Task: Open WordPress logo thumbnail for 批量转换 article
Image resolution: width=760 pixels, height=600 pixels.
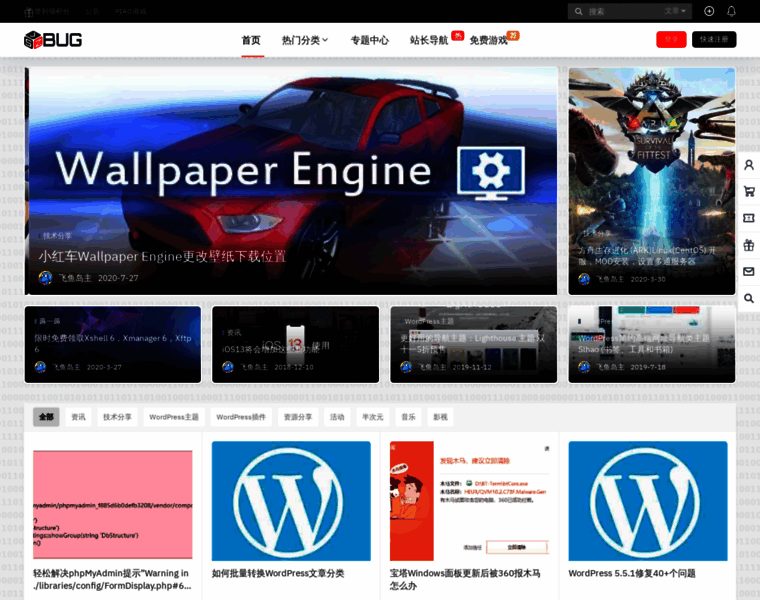Action: pos(291,501)
